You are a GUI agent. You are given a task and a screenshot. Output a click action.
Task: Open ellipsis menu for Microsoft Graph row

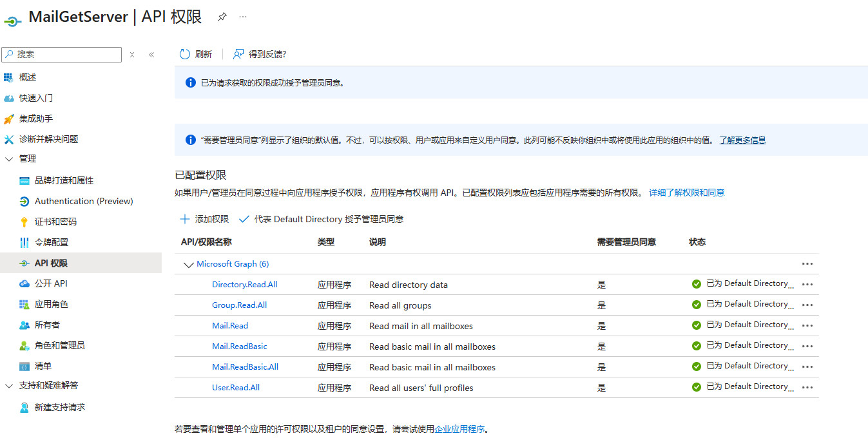click(x=807, y=263)
